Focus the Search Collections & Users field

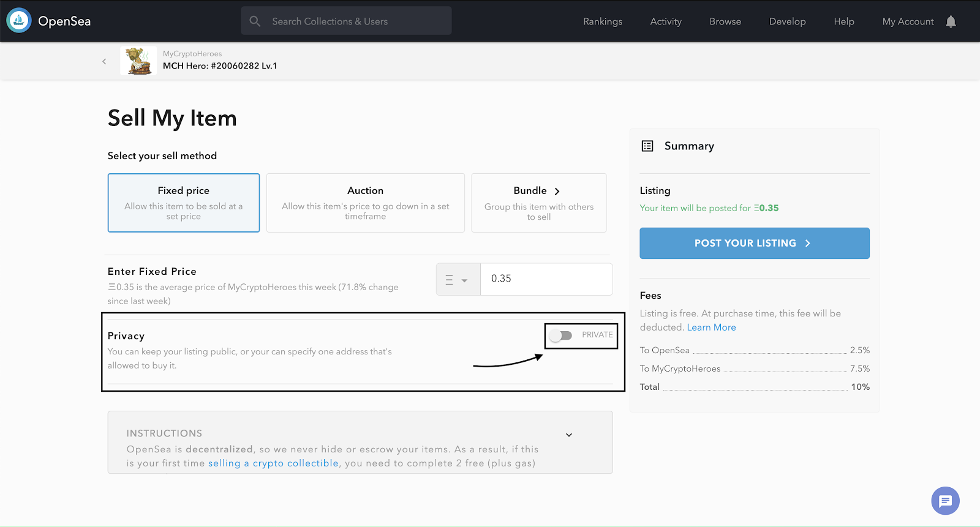(x=346, y=21)
